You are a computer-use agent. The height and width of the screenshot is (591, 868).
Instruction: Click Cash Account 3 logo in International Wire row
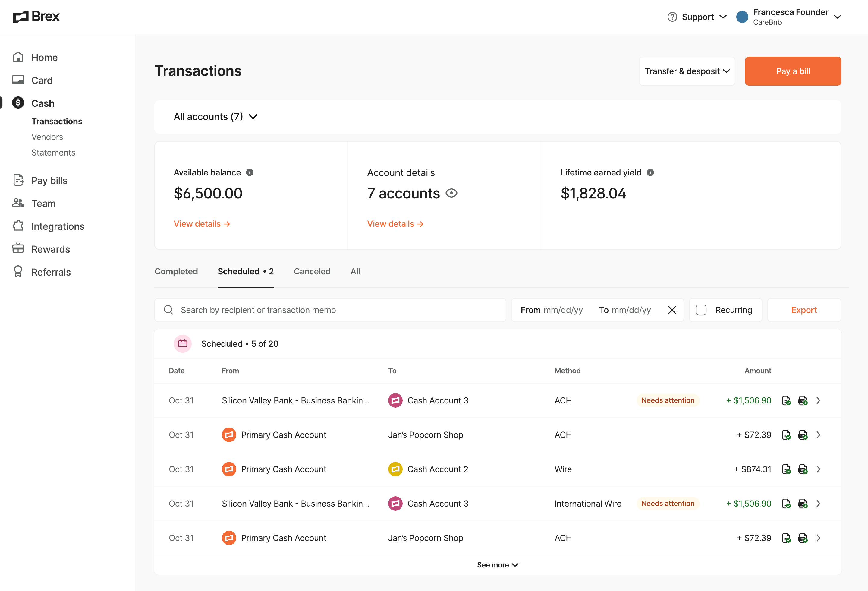395,504
